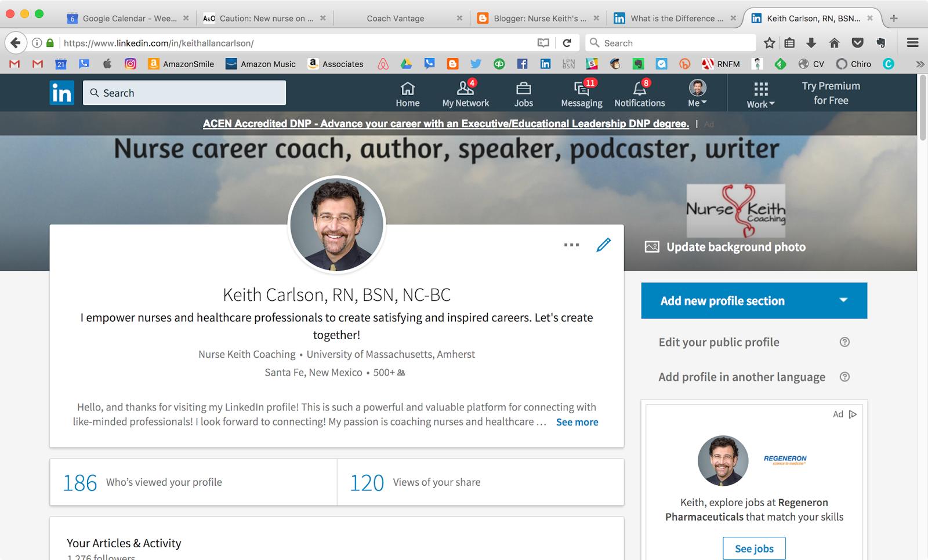Click the See jobs button in Regeneron ad
This screenshot has width=928, height=560.
click(x=754, y=548)
